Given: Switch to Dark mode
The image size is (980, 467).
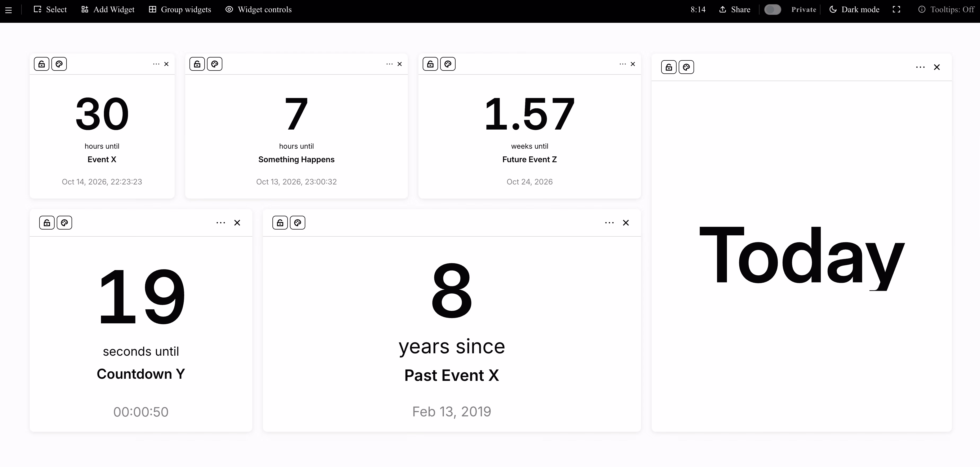Looking at the screenshot, I should coord(854,10).
